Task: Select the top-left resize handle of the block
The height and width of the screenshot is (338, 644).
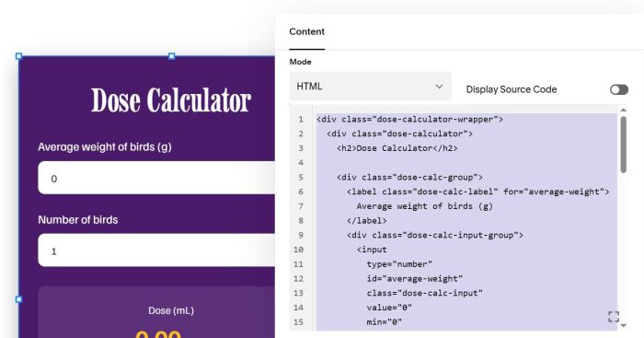Action: point(19,56)
